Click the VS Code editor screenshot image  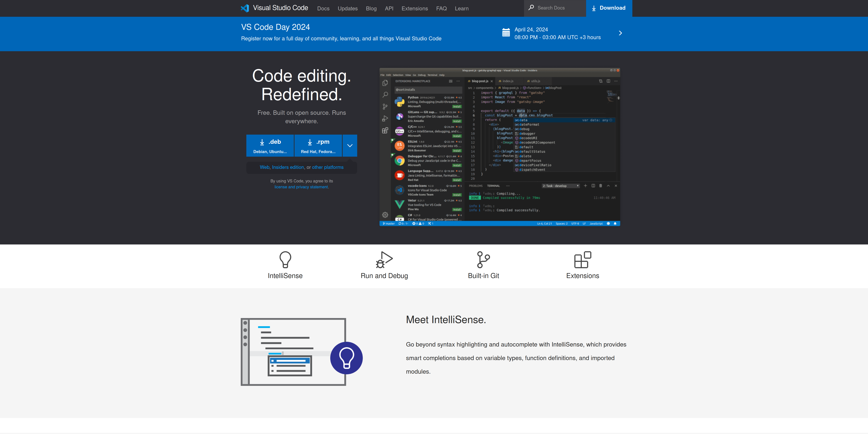point(500,147)
